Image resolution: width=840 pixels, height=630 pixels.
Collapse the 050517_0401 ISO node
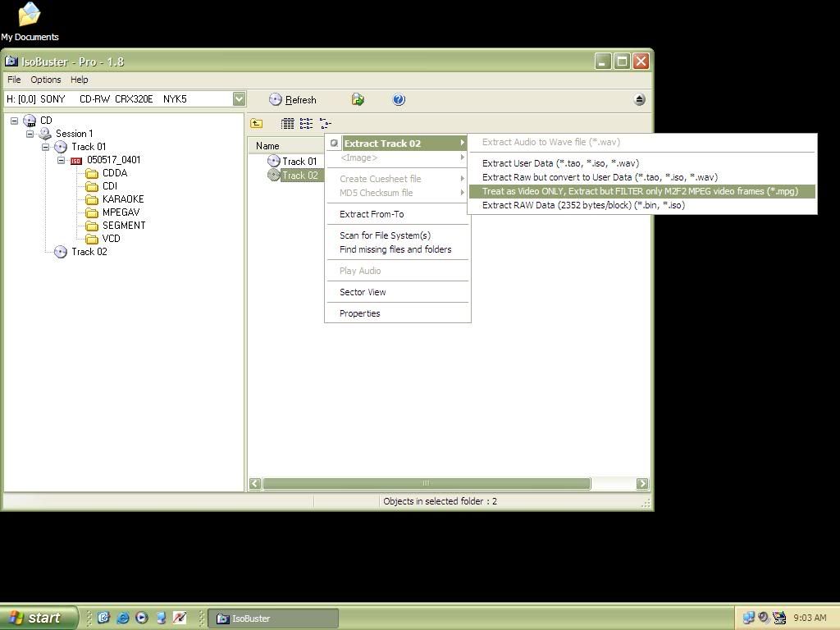tap(61, 160)
